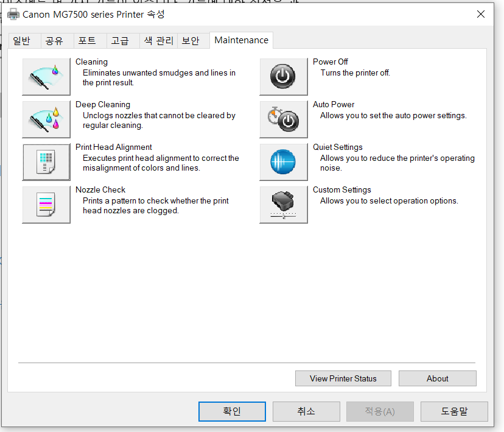This screenshot has width=504, height=432.
Task: Click 'Executes print head alignment' description
Action: pyautogui.click(x=161, y=163)
